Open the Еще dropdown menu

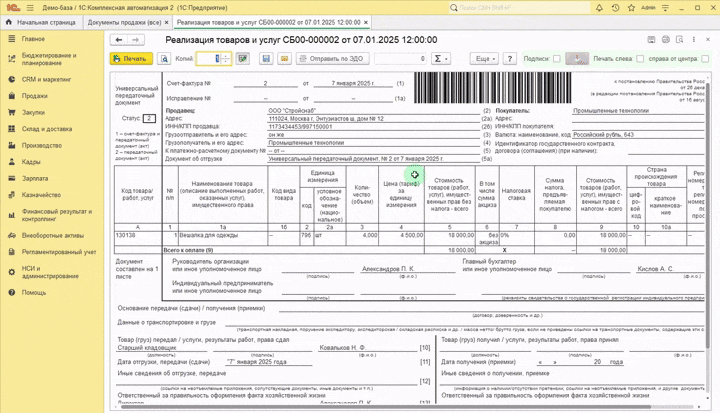click(484, 59)
